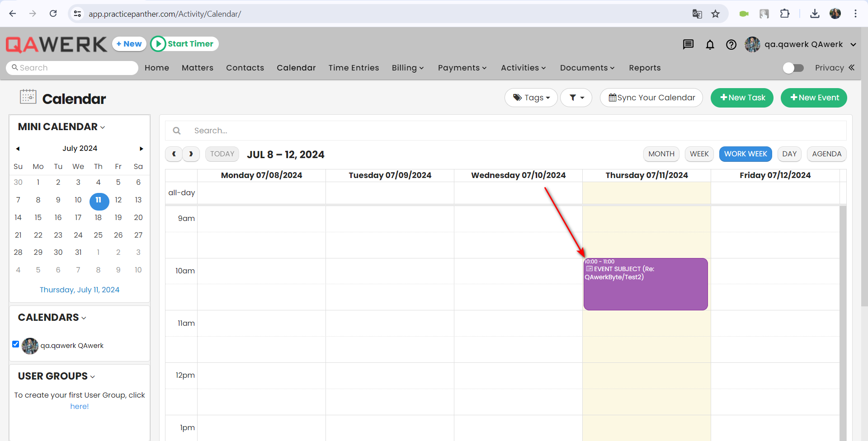Uncheck the qa.qawerk QAwerk calendar checkbox
Screen dimensions: 868x441
point(16,344)
